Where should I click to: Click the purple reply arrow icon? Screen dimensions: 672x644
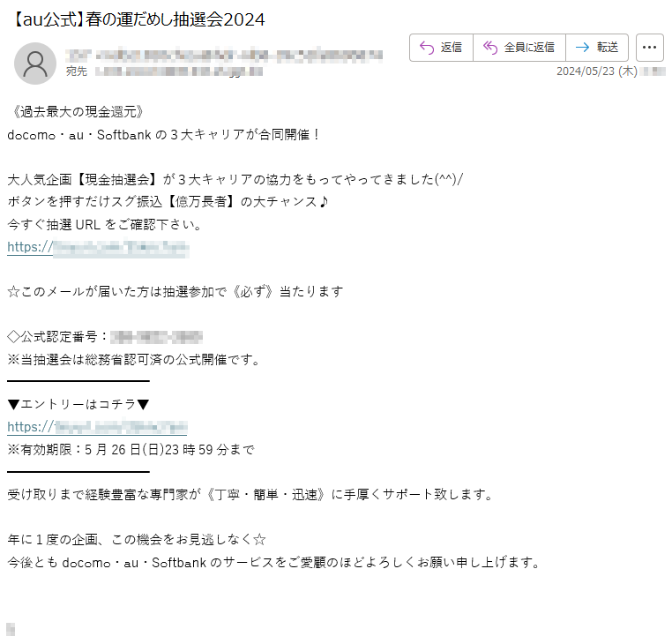[427, 48]
